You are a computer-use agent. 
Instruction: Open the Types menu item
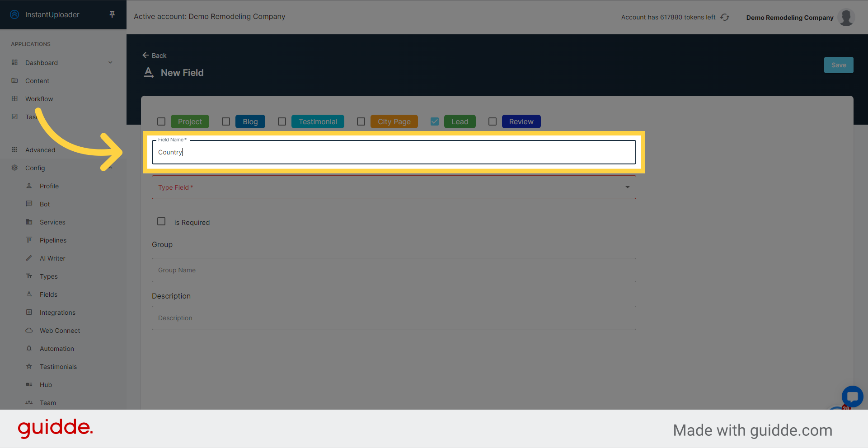click(49, 276)
